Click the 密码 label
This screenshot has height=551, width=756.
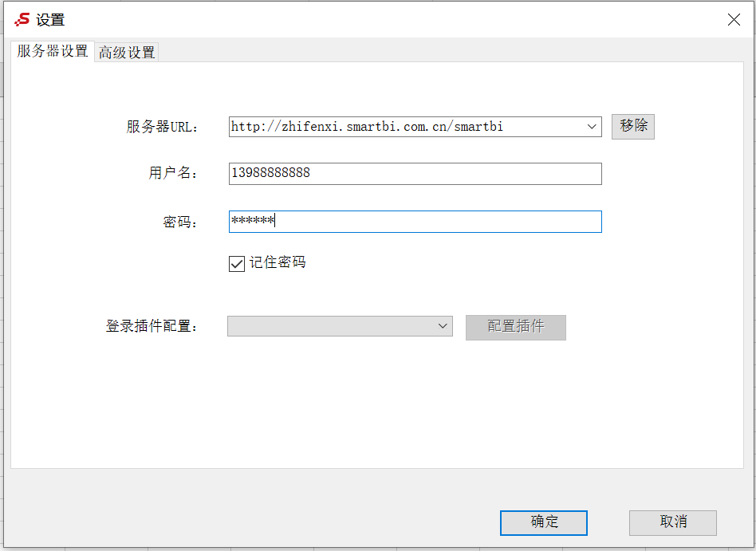180,222
